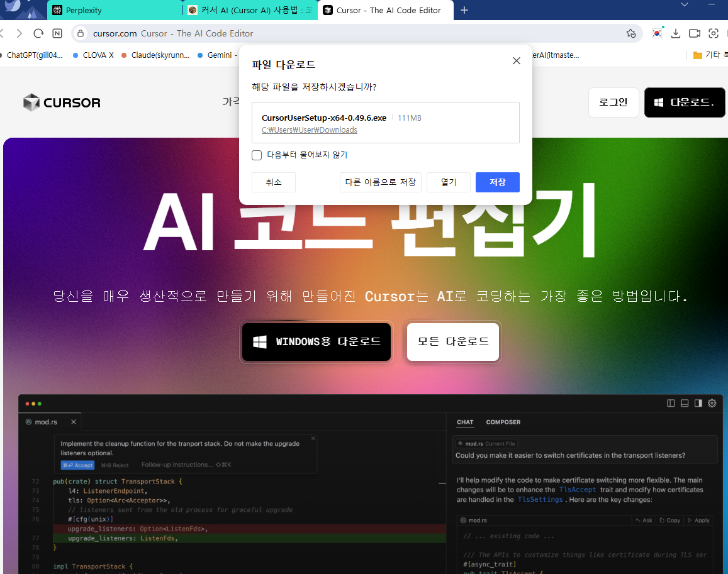728x574 pixels.
Task: Click the 로그인 button
Action: point(613,102)
